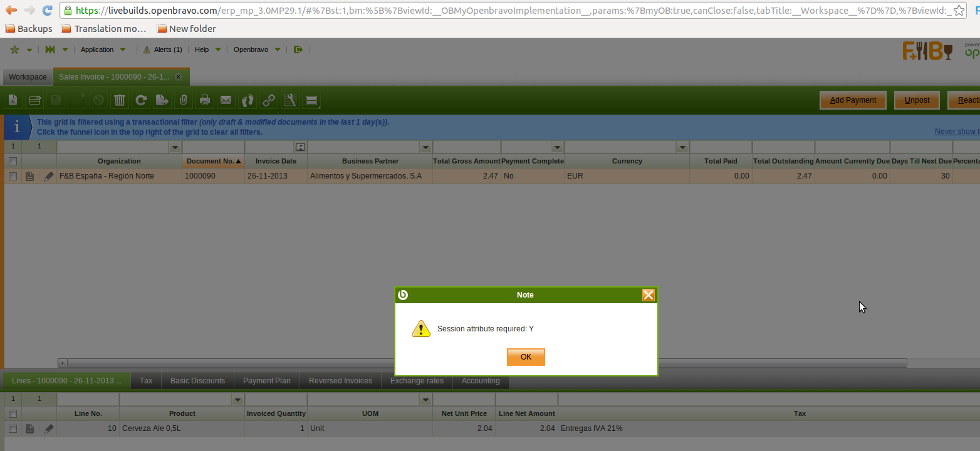980x451 pixels.
Task: Open invoice 1000090 in form view
Action: [x=29, y=177]
